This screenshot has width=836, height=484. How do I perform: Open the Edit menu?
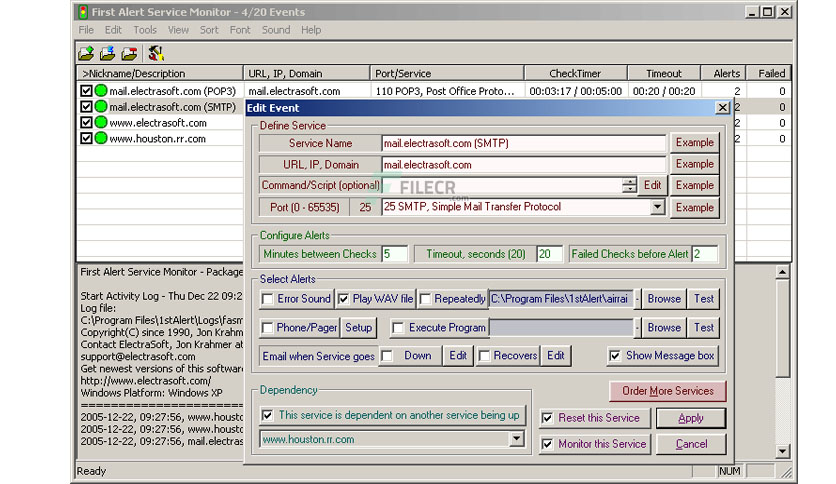(113, 30)
